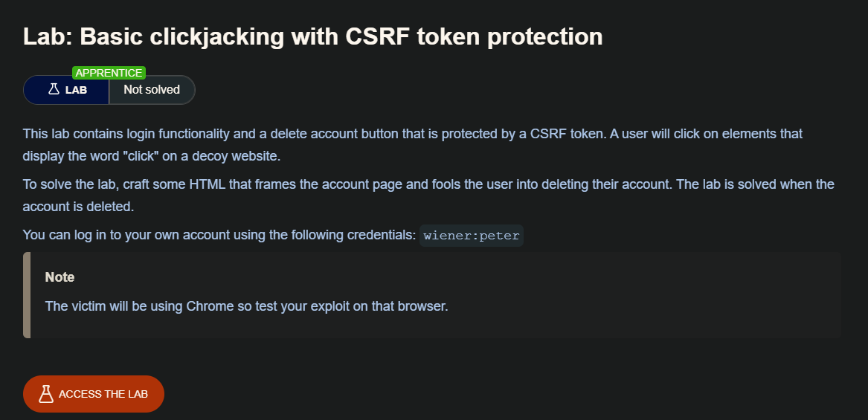Click the lab title heading
The image size is (868, 420).
(x=312, y=36)
